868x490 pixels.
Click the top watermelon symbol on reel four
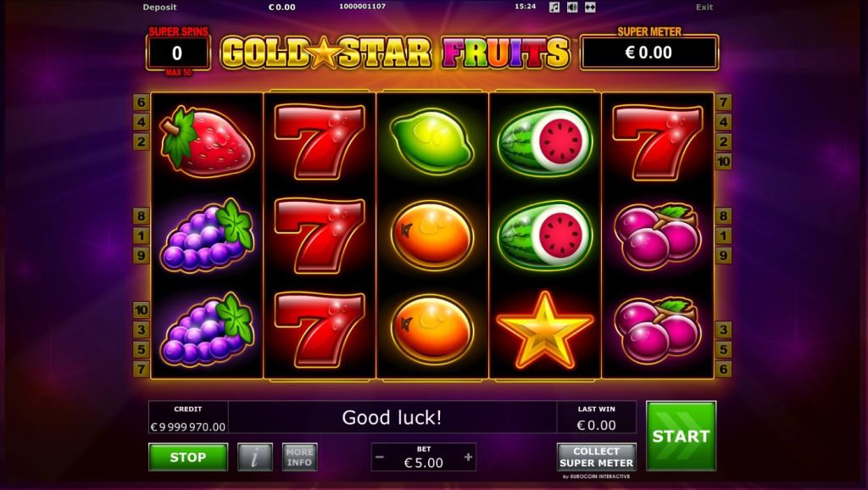point(545,142)
